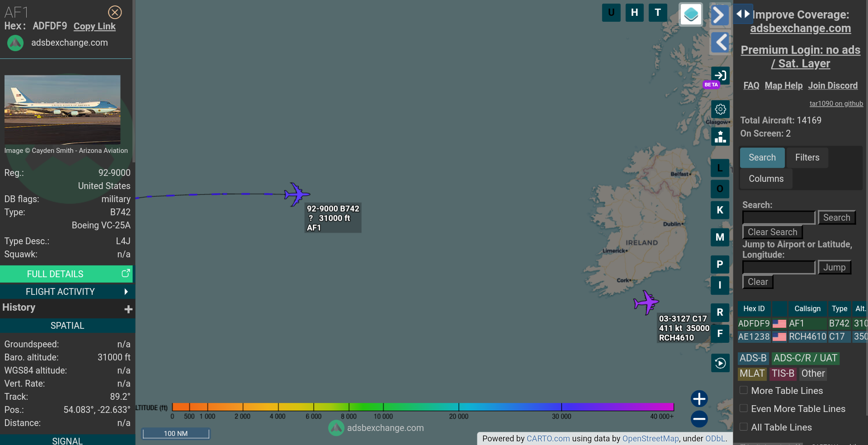Screen dimensions: 868x445
Task: Open Premium Login no ads link
Action: [800, 57]
